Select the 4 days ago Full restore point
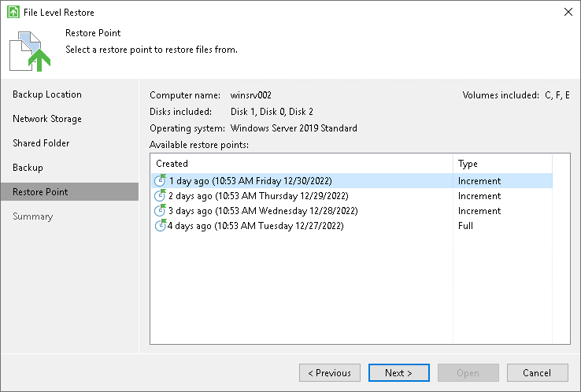The width and height of the screenshot is (581, 392). tap(352, 226)
